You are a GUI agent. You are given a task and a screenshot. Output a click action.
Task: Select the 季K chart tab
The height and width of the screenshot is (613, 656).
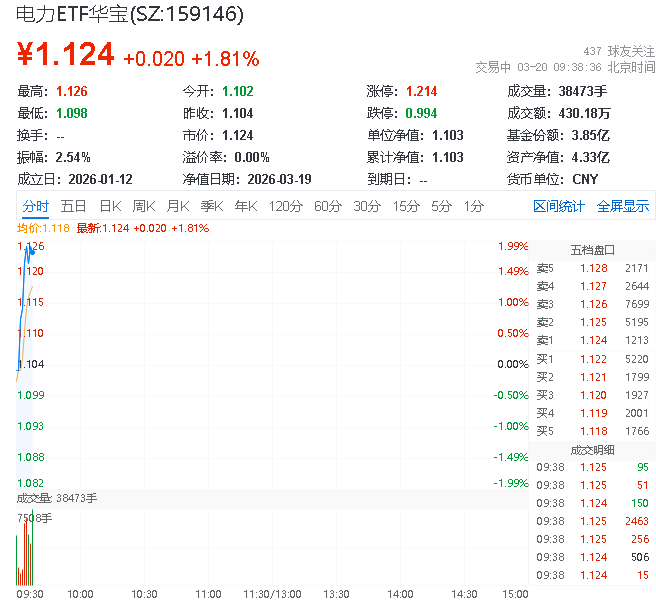[x=212, y=206]
